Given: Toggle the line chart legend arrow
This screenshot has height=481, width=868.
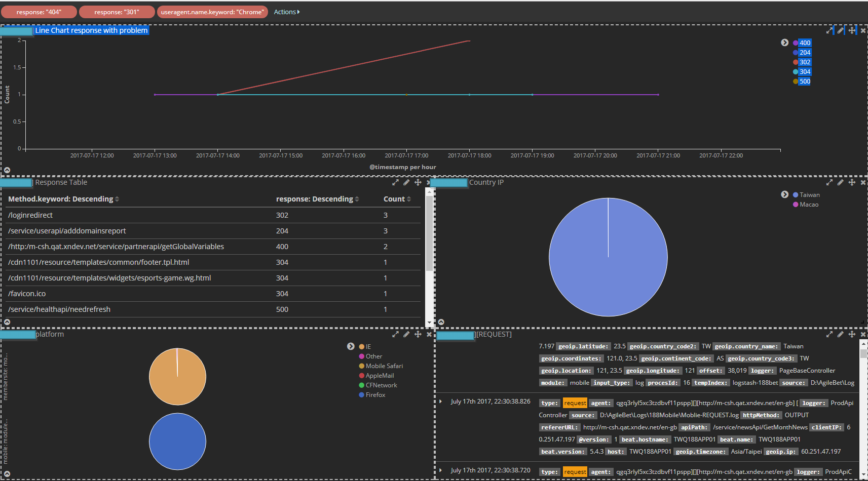Looking at the screenshot, I should pos(784,43).
